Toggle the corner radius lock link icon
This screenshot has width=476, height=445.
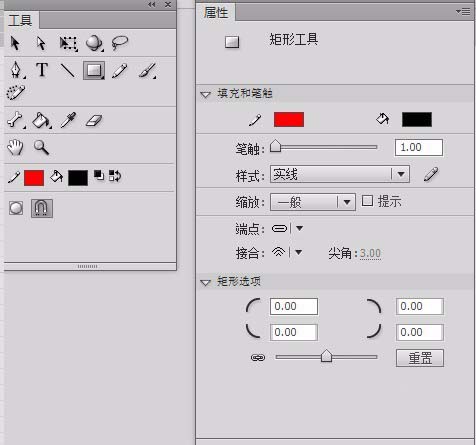[258, 358]
